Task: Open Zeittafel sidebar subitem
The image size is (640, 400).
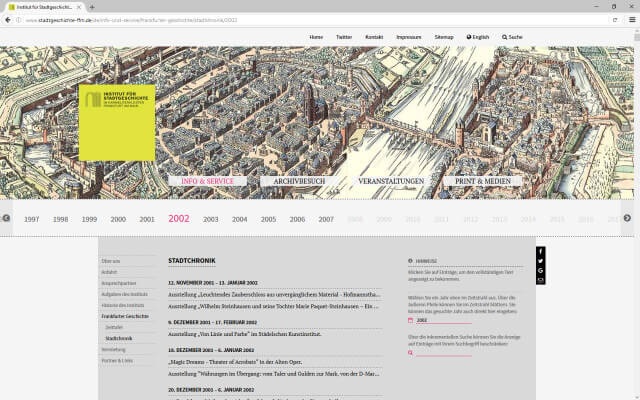Action: click(114, 327)
